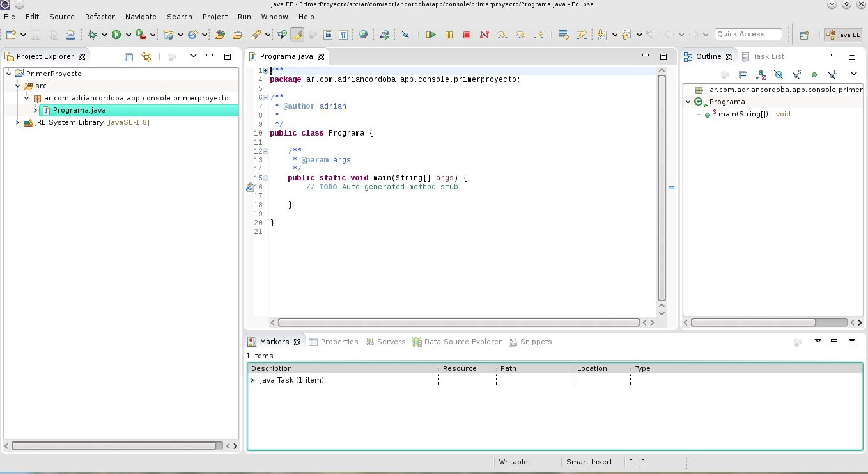Close the Programa.java editor tab
The height and width of the screenshot is (474, 868).
321,56
